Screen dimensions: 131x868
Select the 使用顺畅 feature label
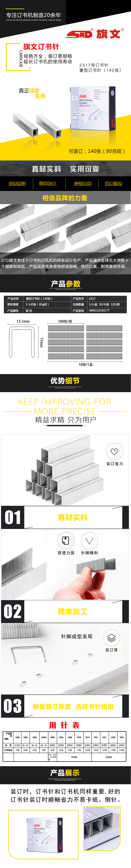[114, 184]
